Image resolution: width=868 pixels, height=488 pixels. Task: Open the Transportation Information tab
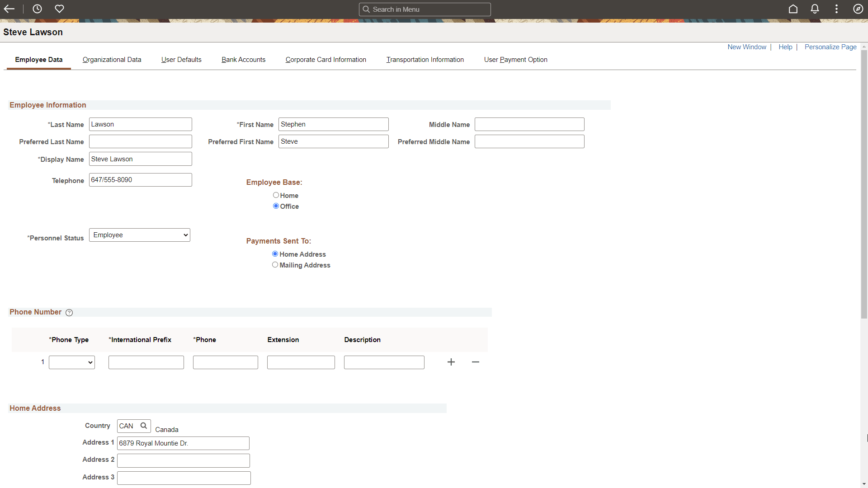pos(425,60)
